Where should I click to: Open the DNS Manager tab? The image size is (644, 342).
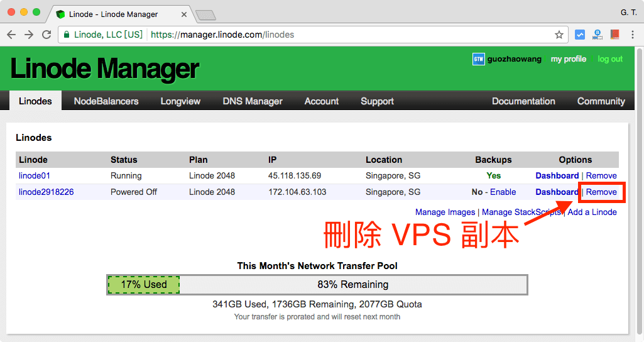click(253, 101)
